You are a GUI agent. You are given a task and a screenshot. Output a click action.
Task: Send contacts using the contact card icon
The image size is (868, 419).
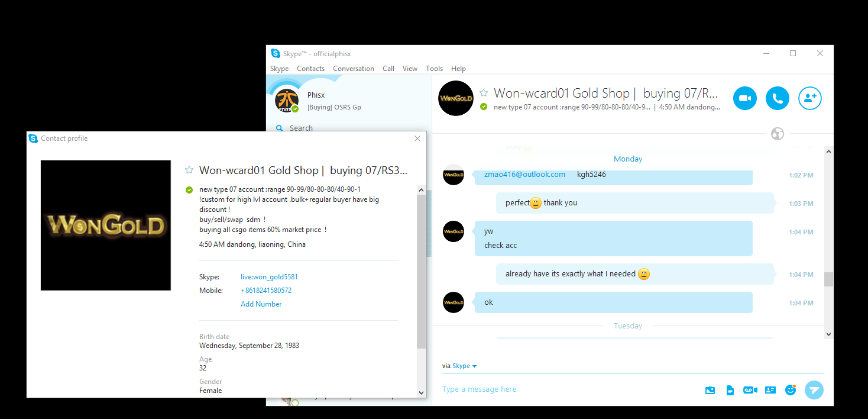pos(770,390)
